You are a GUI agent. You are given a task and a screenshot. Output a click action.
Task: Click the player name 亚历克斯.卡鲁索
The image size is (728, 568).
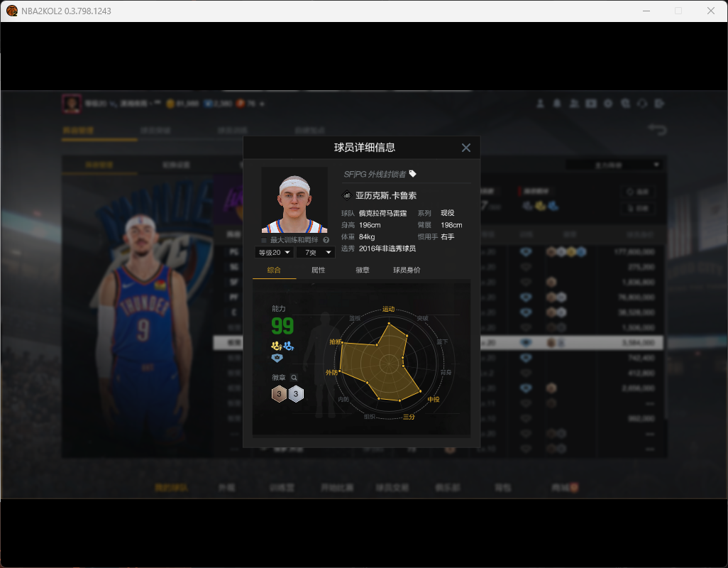tap(386, 195)
